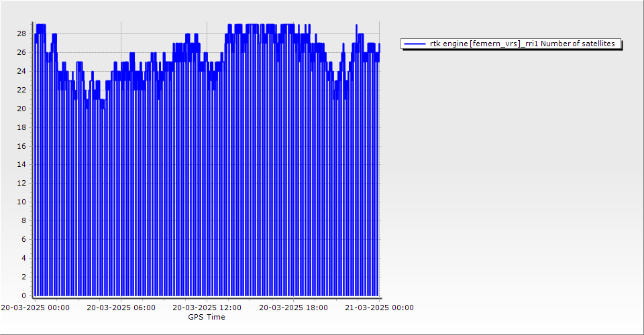Viewport: 644px width, 335px height.
Task: Click the blue line sample in legend
Action: 415,44
